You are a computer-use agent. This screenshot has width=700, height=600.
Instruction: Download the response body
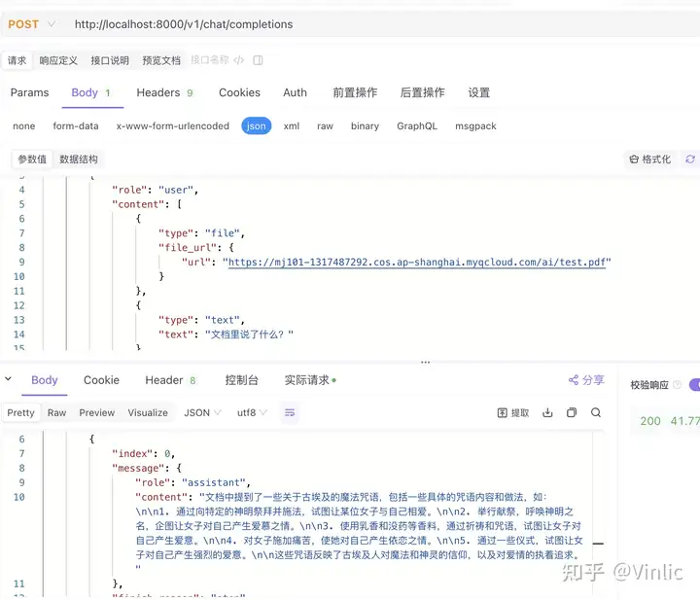(x=547, y=412)
